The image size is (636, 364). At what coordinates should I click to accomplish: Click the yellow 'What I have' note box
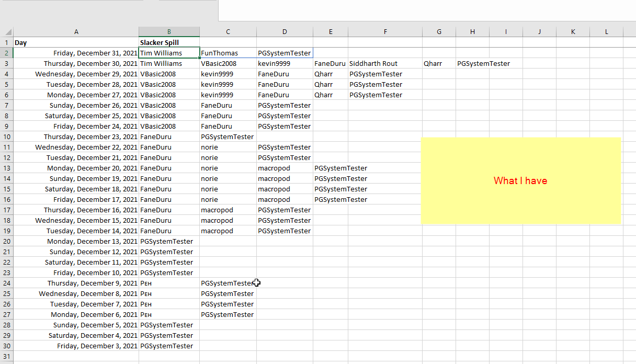pos(520,180)
